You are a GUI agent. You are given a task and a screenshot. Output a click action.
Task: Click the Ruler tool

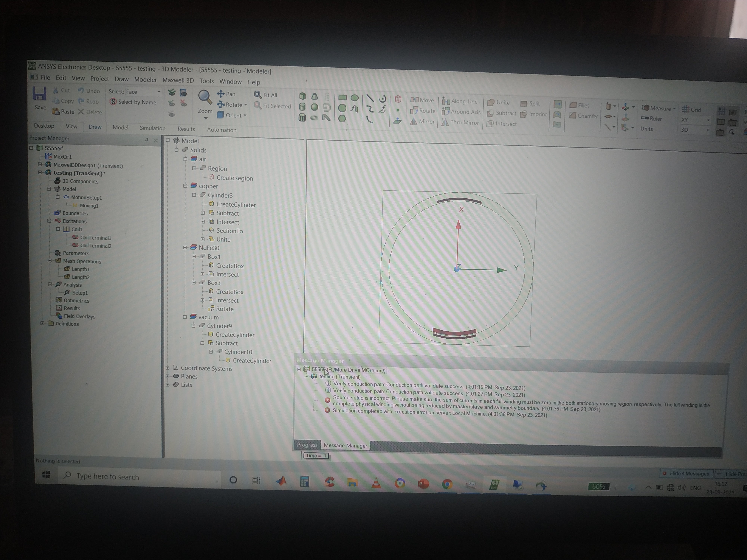coord(651,119)
